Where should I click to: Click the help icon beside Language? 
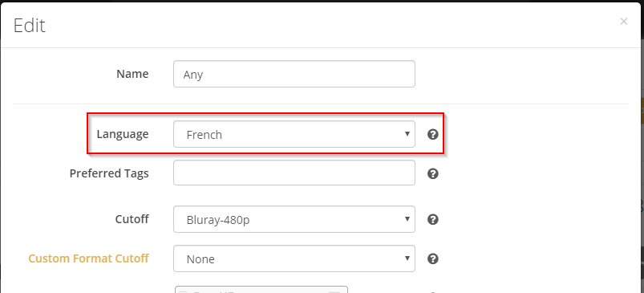click(432, 134)
